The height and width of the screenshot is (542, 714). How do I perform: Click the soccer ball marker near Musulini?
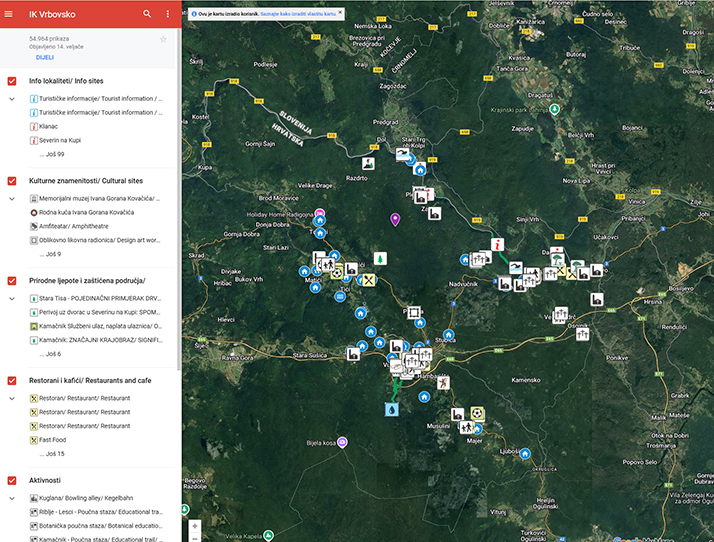pos(477,413)
